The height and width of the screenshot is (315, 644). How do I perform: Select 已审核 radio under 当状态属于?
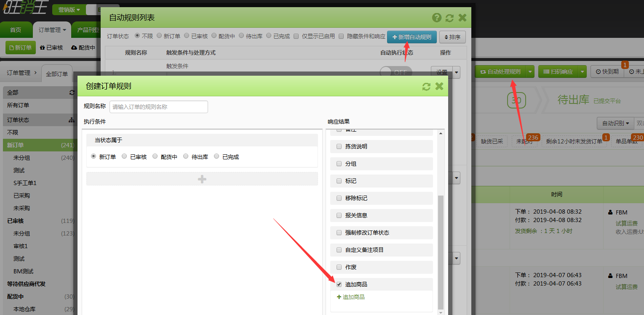coord(124,156)
